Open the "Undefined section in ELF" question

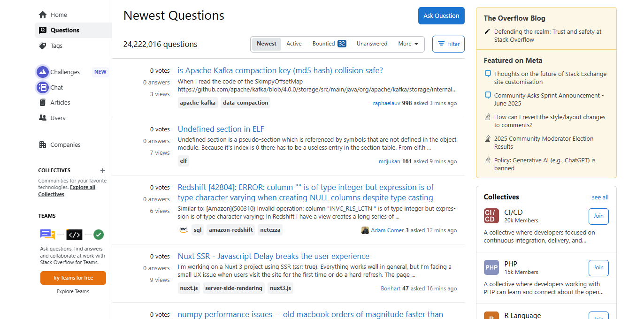click(x=221, y=129)
